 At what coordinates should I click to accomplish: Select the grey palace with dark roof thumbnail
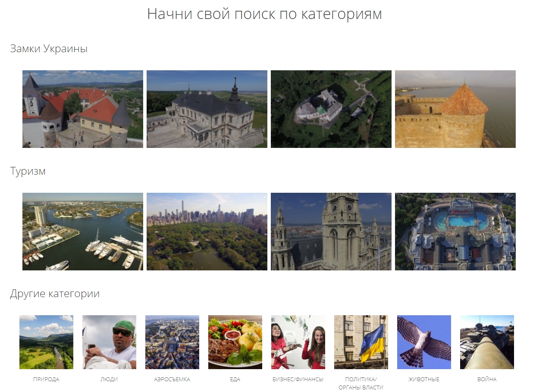pos(207,109)
